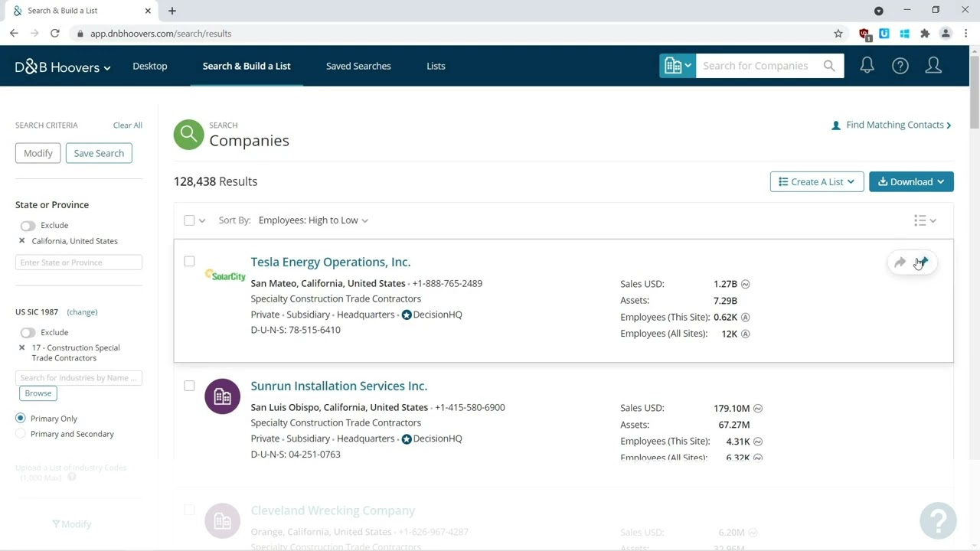Image resolution: width=980 pixels, height=551 pixels.
Task: Click the Browse industries button
Action: [x=38, y=393]
